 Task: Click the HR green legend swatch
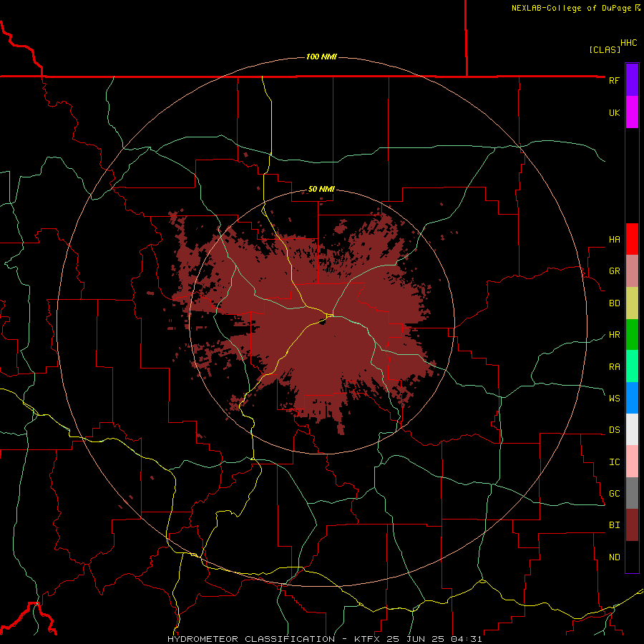632,335
